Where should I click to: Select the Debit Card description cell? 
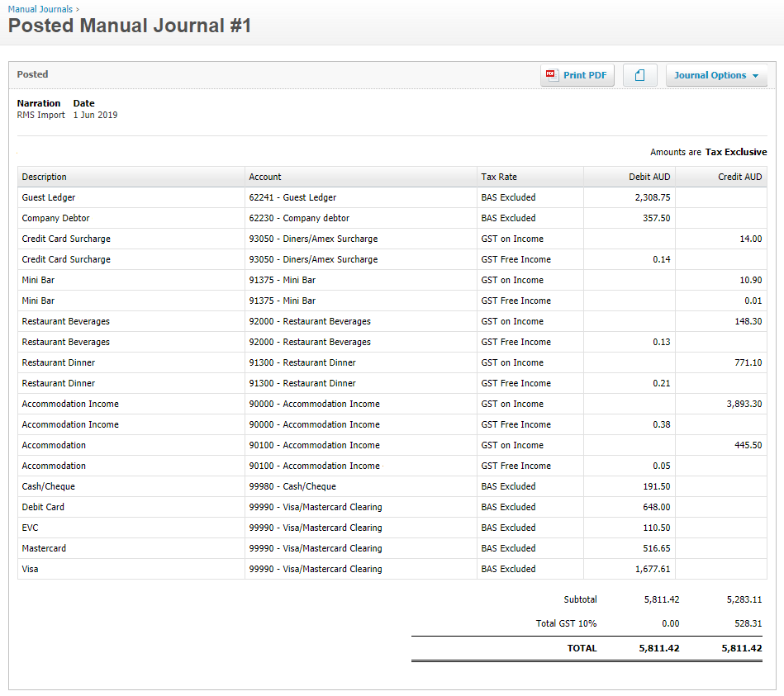pyautogui.click(x=131, y=507)
